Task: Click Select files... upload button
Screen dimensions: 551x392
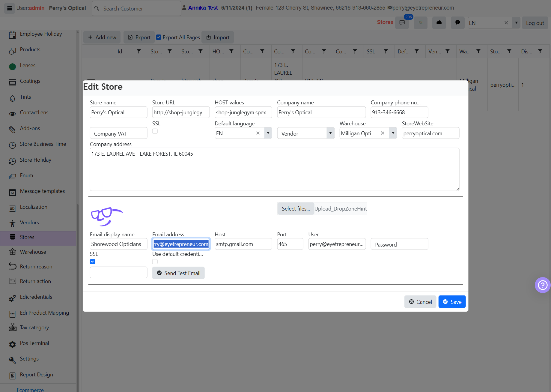Action: pos(296,208)
